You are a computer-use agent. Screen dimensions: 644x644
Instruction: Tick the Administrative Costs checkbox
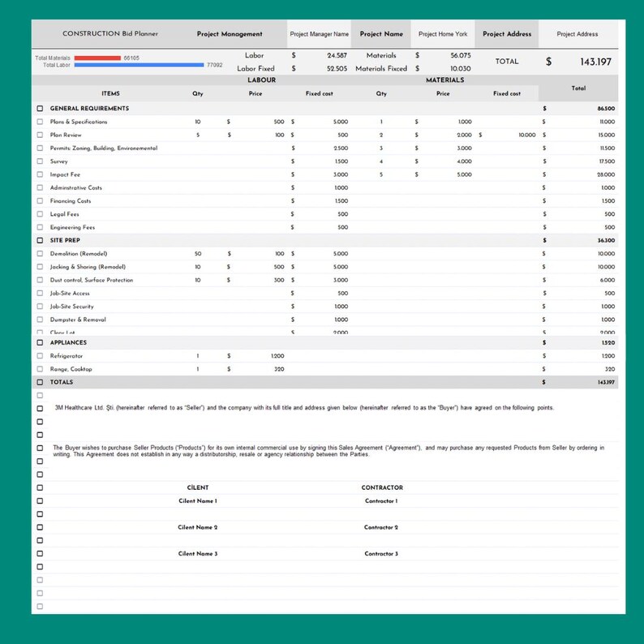click(40, 187)
